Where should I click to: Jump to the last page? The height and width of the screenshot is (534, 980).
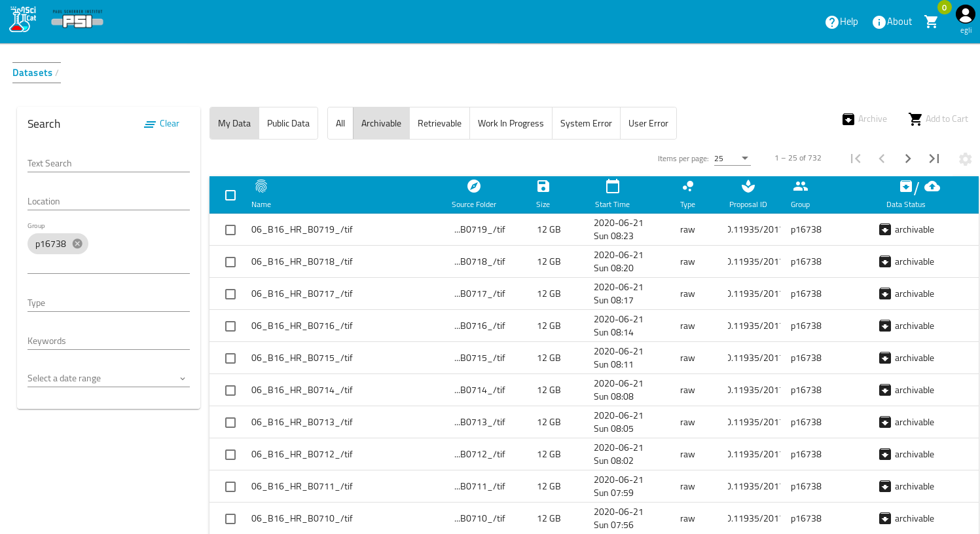(x=934, y=159)
